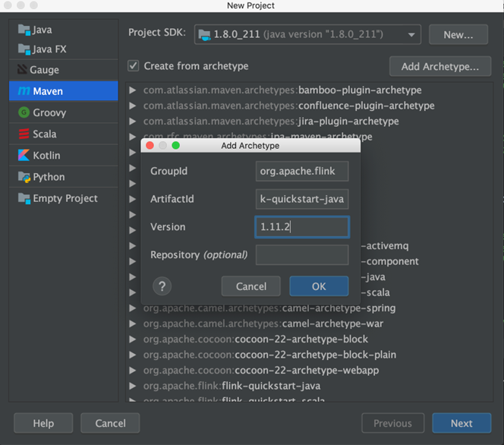Screen dimensions: 504x445
Task: Select org.apache.flink:flink-quickstart-java row
Action: coord(310,386)
